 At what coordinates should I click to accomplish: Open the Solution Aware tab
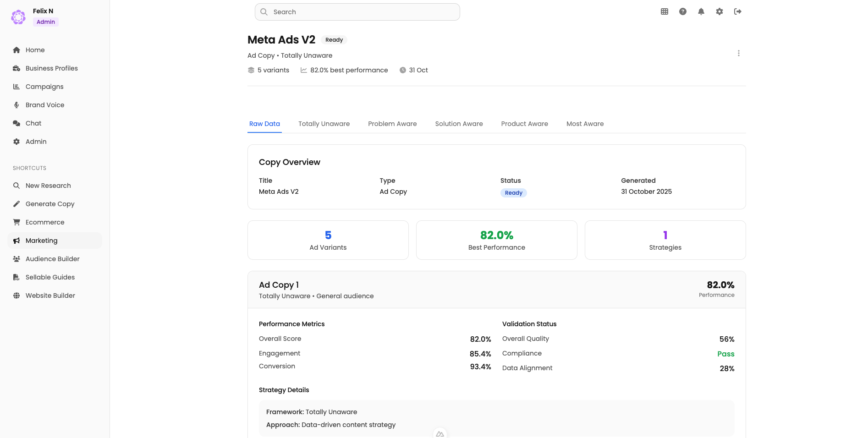pyautogui.click(x=459, y=124)
